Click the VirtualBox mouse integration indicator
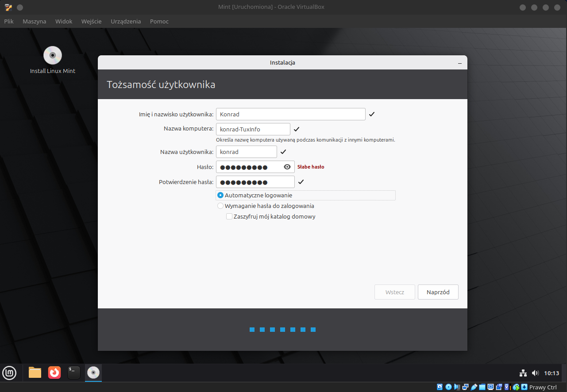Image resolution: width=567 pixels, height=392 pixels. pos(516,387)
